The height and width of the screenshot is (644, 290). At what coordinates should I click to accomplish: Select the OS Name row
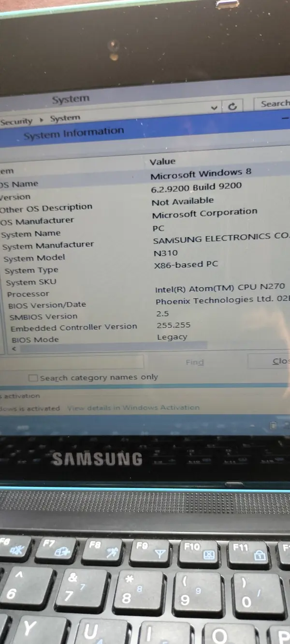[19, 184]
